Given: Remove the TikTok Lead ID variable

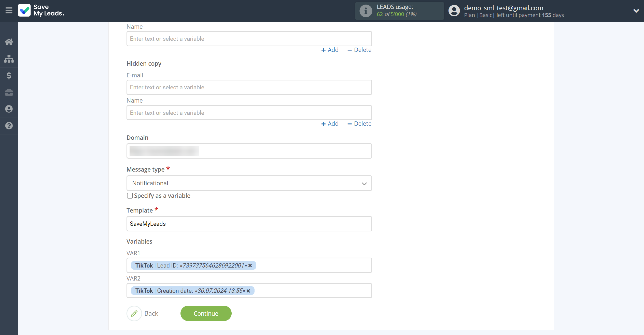Looking at the screenshot, I should coord(250,266).
